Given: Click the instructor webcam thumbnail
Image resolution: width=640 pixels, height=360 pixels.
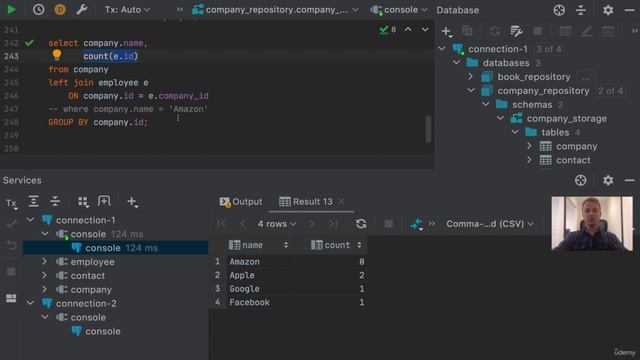Looking at the screenshot, I should point(592,223).
